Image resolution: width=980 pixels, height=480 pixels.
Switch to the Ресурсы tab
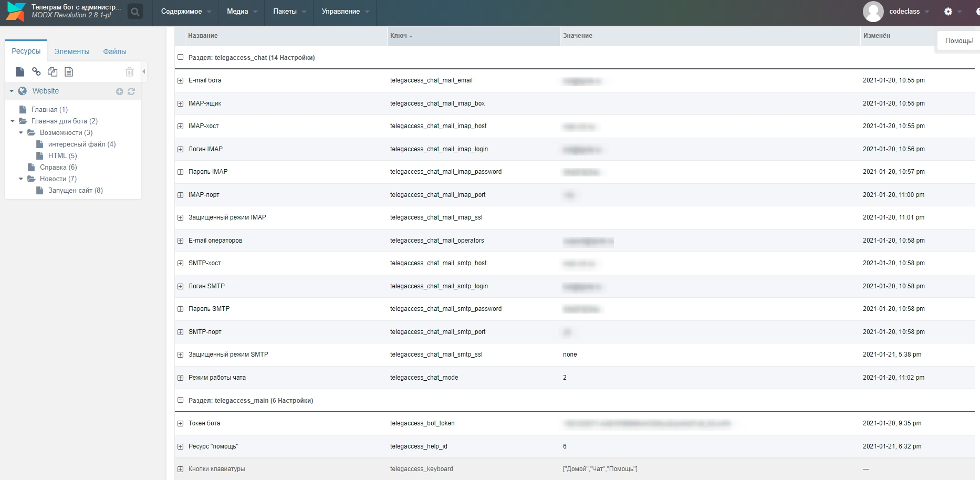tap(26, 51)
